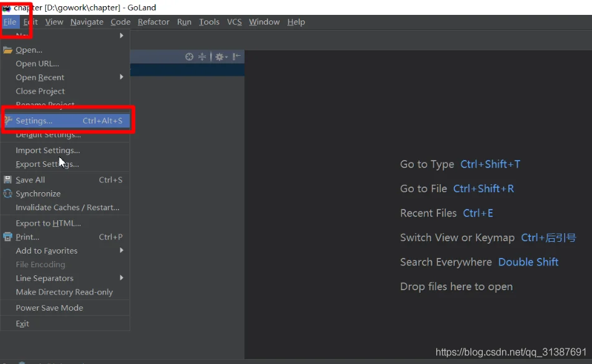Choose Invalidate Caches / Restart...
The width and height of the screenshot is (592, 364).
(65, 208)
